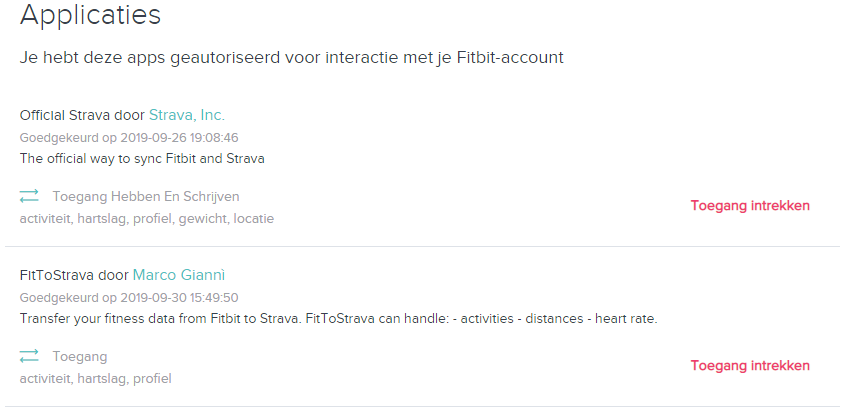This screenshot has width=855, height=411.
Task: Click the Applicaties page heading
Action: [x=90, y=16]
